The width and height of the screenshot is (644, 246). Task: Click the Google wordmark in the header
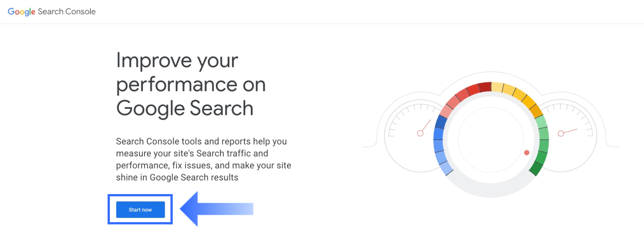[22, 12]
